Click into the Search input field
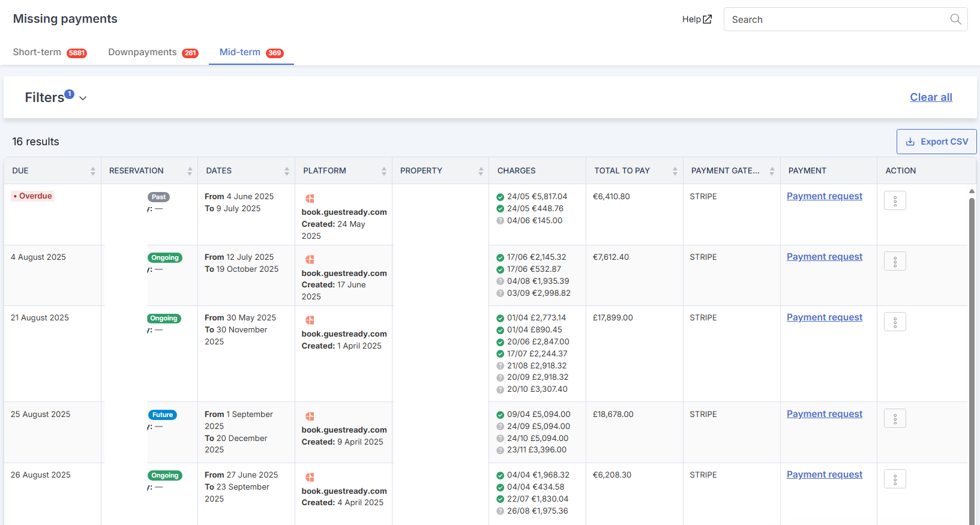 click(x=834, y=19)
